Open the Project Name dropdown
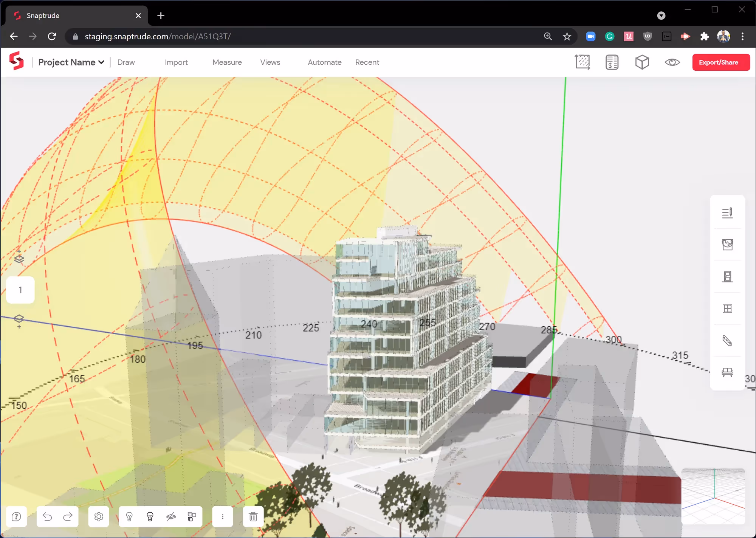 (71, 62)
